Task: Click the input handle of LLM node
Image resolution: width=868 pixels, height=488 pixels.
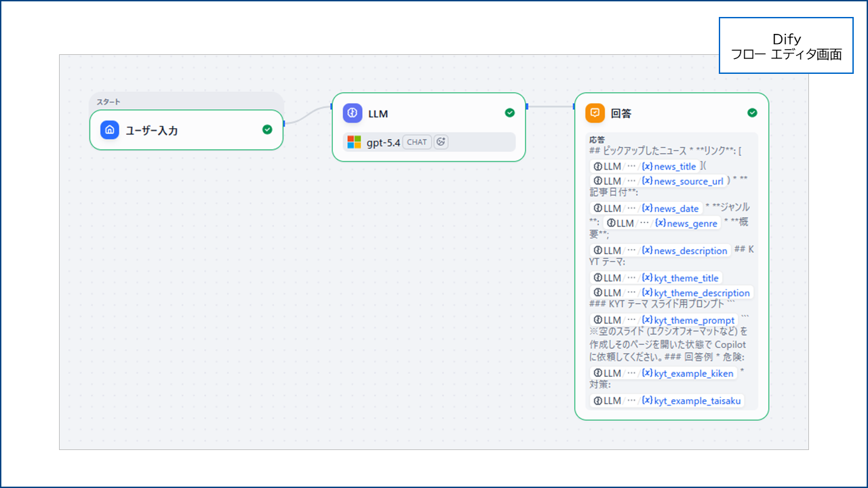Action: pyautogui.click(x=332, y=106)
